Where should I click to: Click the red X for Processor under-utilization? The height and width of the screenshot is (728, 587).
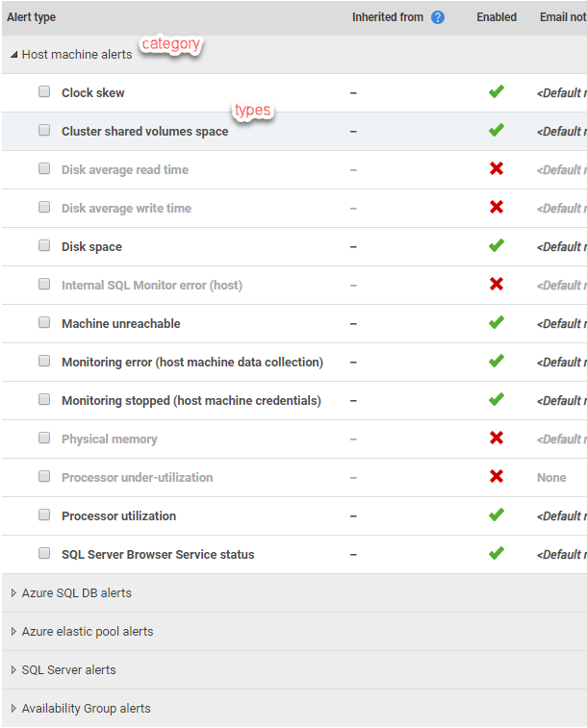tap(497, 477)
